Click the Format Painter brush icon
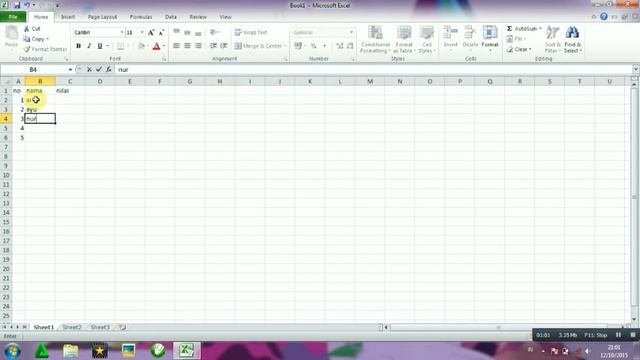This screenshot has width=640, height=360. coord(27,49)
